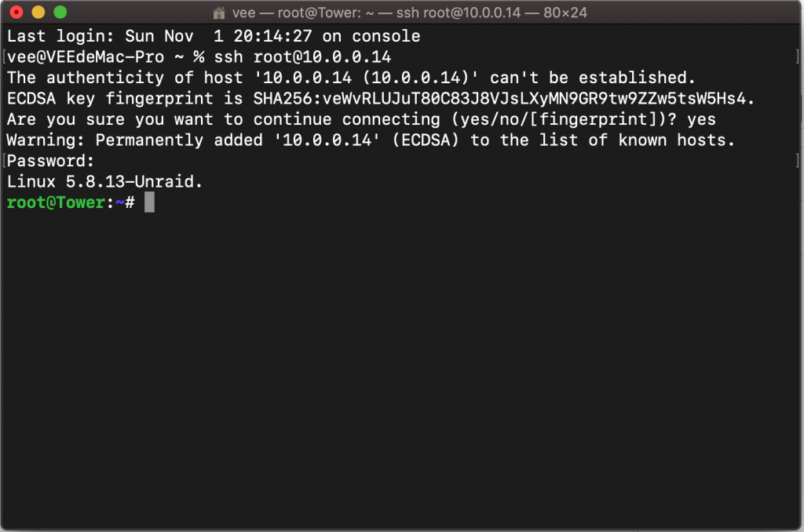Click the '80×24' size text in title bar

tap(565, 13)
